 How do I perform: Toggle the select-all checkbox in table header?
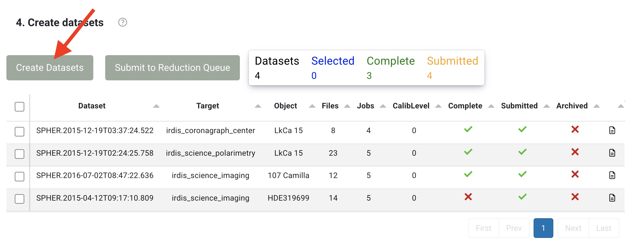(x=20, y=107)
